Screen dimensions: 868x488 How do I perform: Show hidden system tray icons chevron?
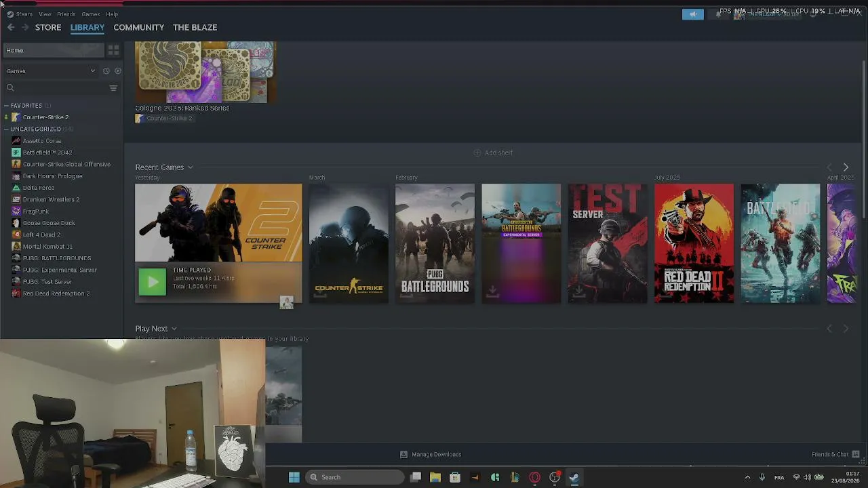747,477
